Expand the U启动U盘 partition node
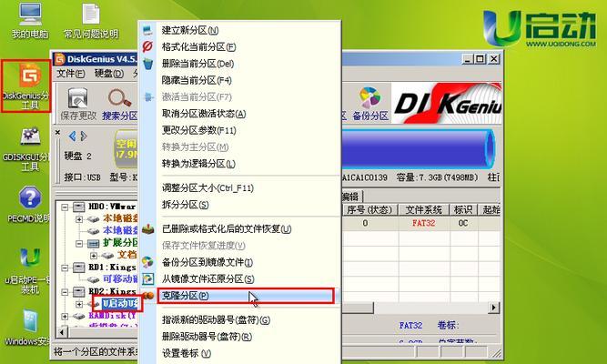This screenshot has width=607, height=364. pos(79,304)
